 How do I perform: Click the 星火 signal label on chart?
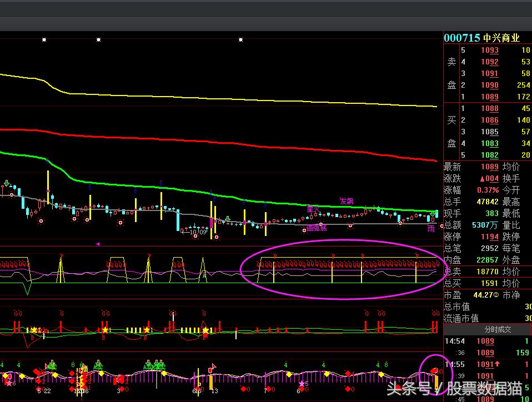pyautogui.click(x=313, y=209)
